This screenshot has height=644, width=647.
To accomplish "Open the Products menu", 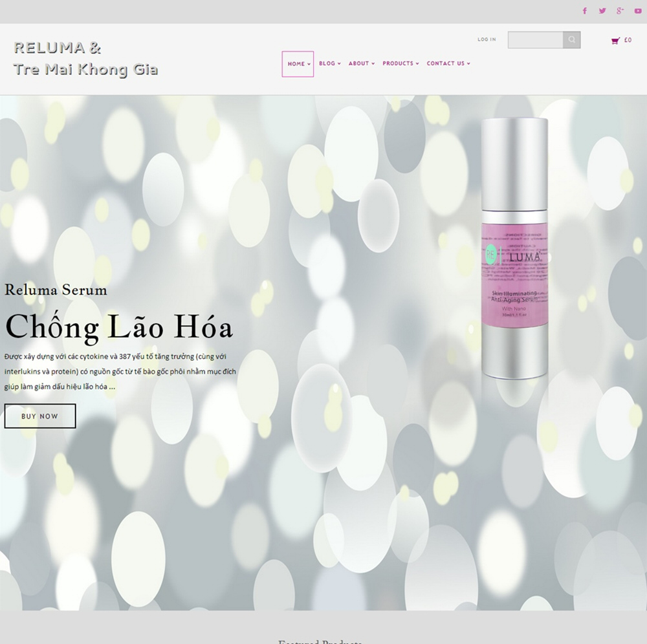I will point(400,63).
